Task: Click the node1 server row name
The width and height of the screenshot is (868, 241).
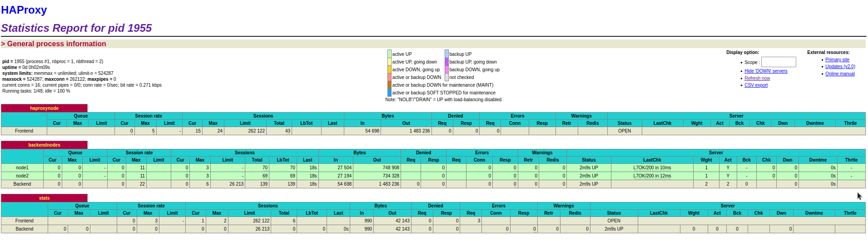Action: pyautogui.click(x=22, y=167)
